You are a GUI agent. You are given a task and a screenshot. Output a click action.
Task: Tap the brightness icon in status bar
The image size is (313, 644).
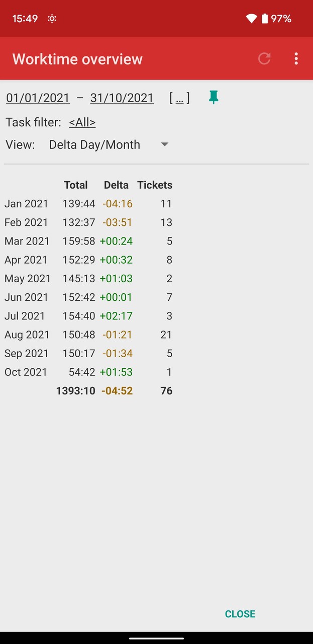point(52,19)
